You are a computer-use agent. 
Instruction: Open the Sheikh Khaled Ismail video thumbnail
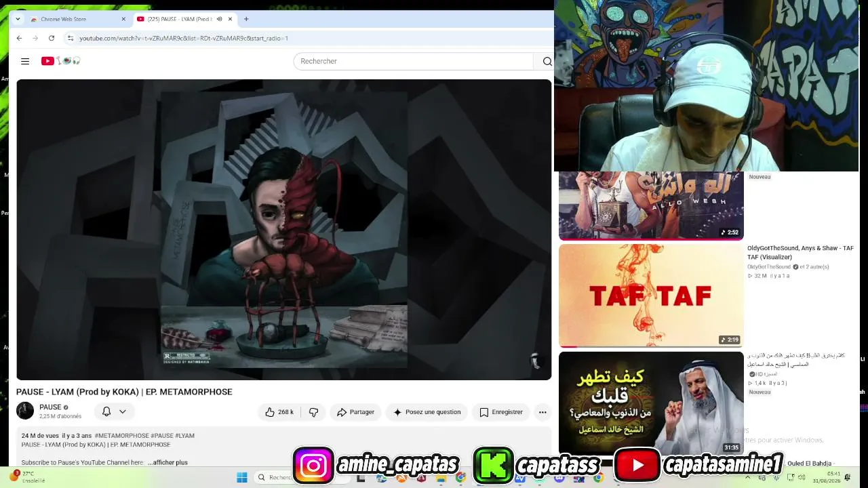pyautogui.click(x=651, y=403)
